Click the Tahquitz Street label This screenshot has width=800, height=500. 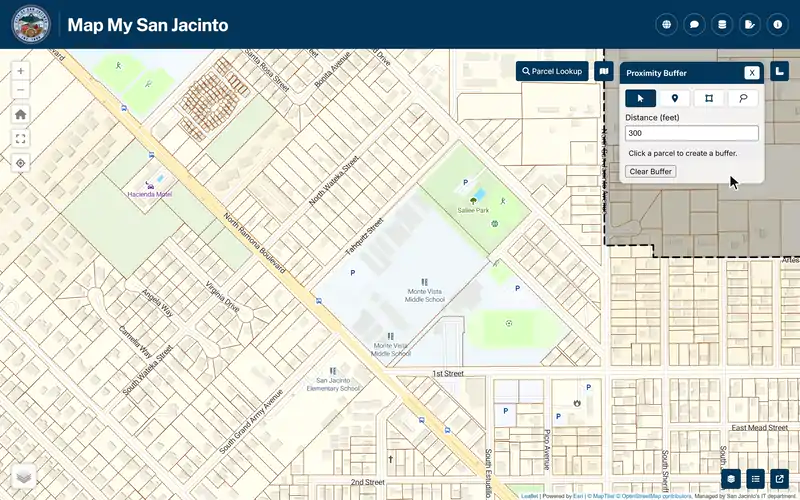(364, 237)
